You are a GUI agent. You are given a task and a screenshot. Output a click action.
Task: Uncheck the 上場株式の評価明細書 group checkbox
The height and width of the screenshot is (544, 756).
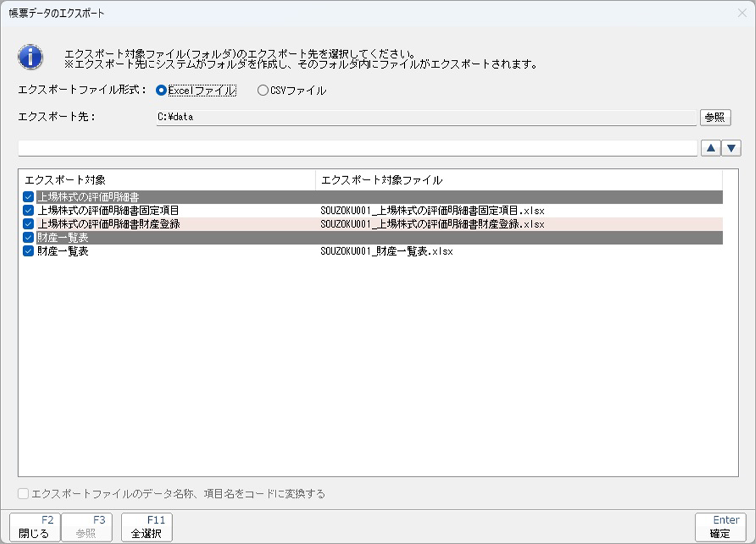click(x=28, y=197)
